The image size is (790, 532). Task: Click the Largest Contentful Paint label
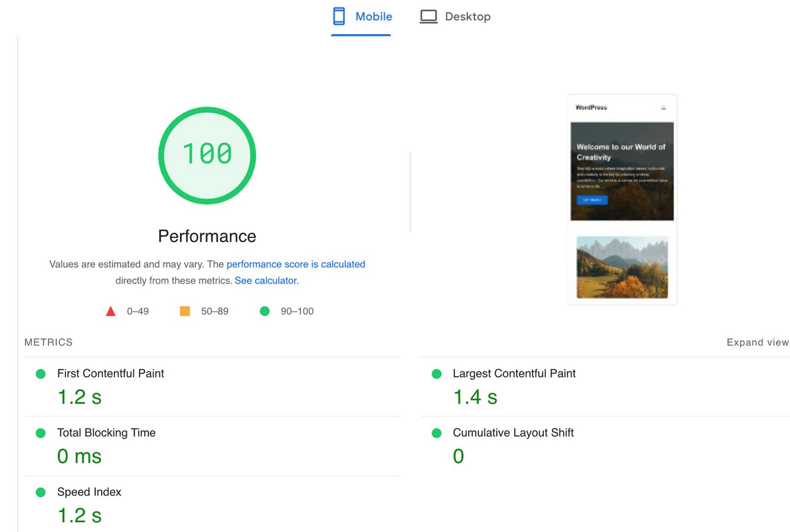514,373
